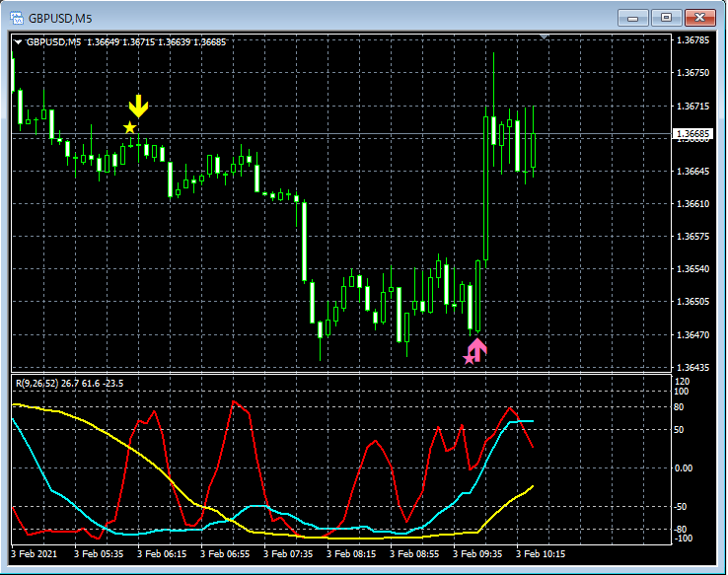728x575 pixels.
Task: Click price scale value 1.36715
Action: [692, 107]
